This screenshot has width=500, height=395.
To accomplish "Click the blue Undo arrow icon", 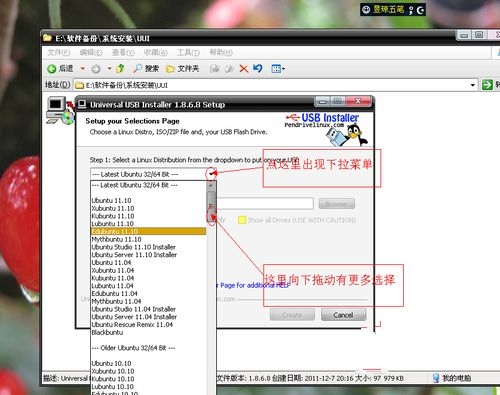I will (x=258, y=69).
